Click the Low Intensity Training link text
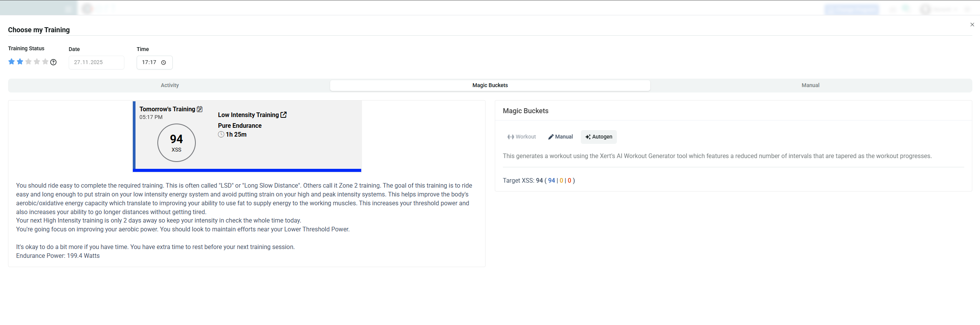This screenshot has width=980, height=325. (248, 115)
